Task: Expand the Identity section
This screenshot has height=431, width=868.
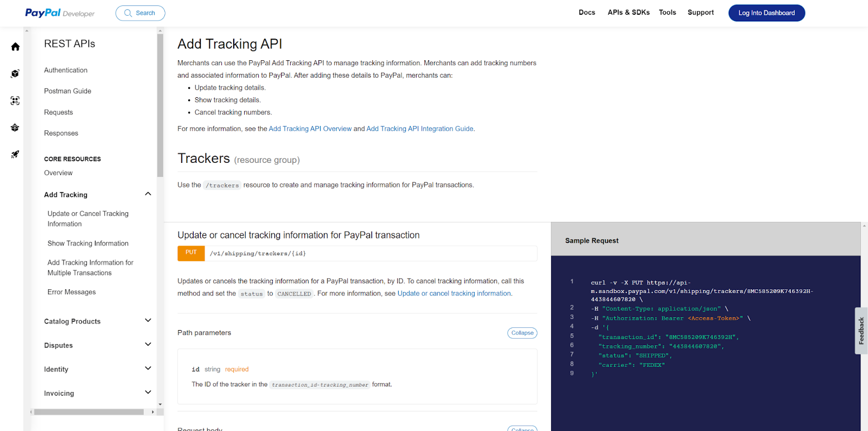Action: click(x=148, y=368)
